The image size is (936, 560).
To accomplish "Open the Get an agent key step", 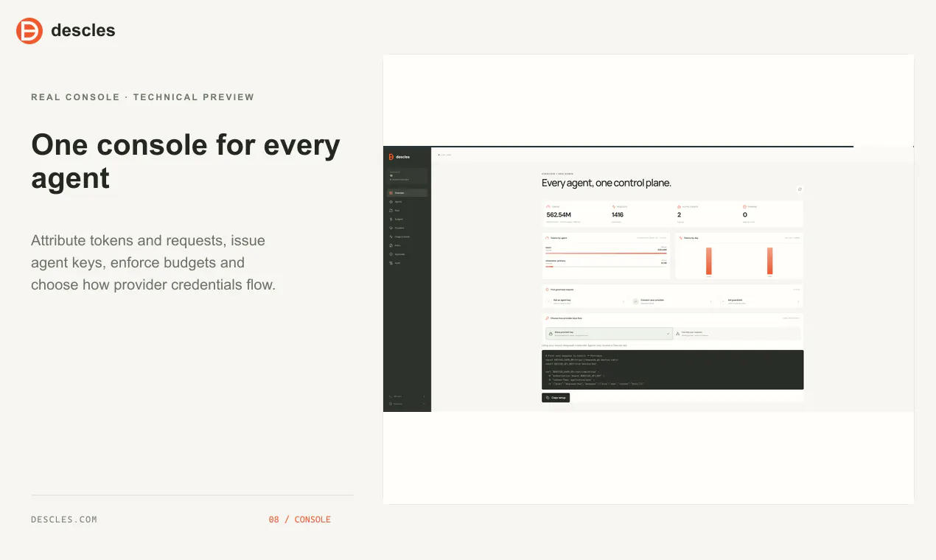I will pyautogui.click(x=586, y=301).
